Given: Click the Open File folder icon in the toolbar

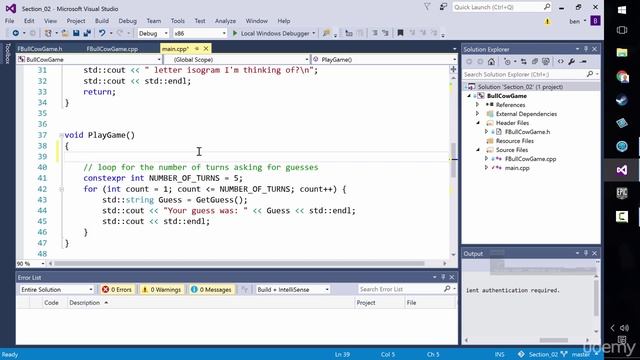Looking at the screenshot, I should [64, 33].
